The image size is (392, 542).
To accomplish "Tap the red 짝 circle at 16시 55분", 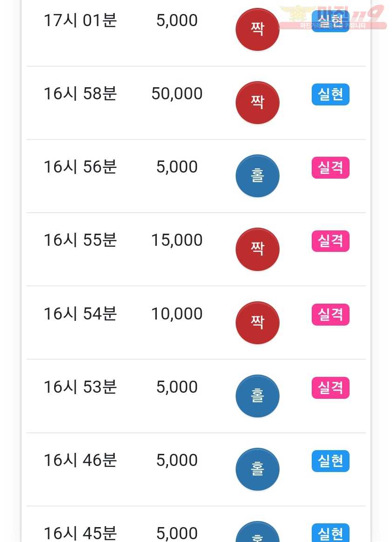I will (x=257, y=249).
